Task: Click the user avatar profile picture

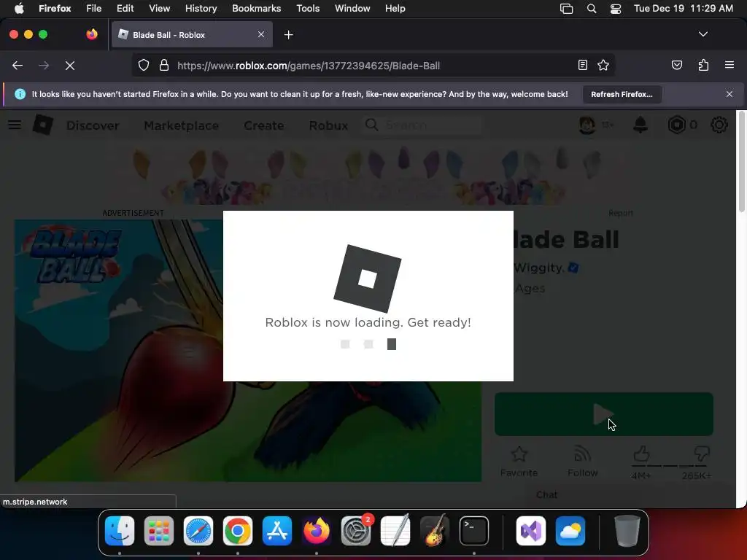Action: coord(587,125)
